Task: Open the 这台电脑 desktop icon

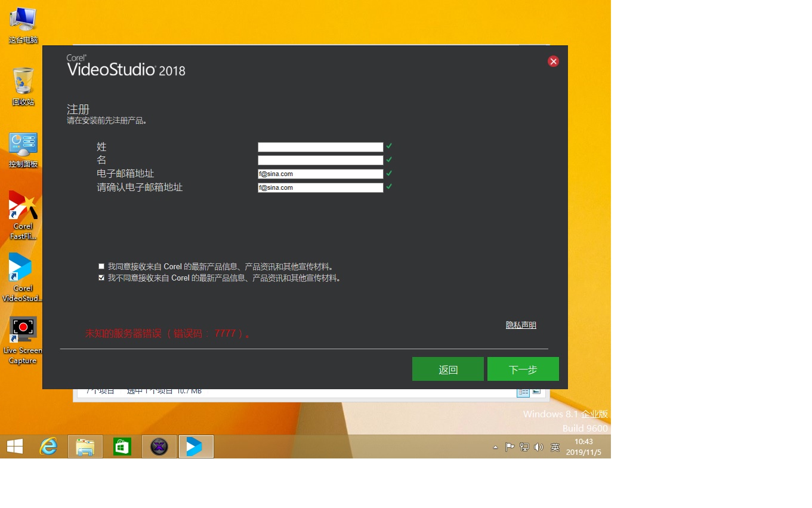Action: coord(23,26)
